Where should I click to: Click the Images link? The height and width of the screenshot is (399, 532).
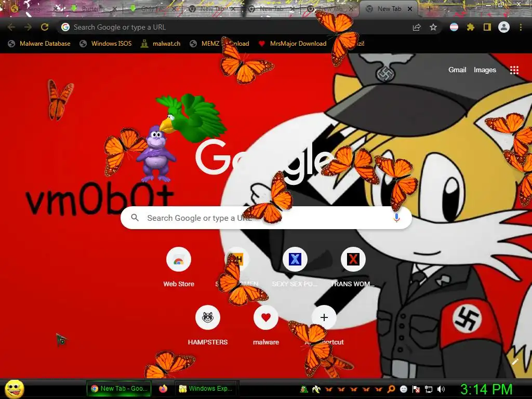click(485, 70)
